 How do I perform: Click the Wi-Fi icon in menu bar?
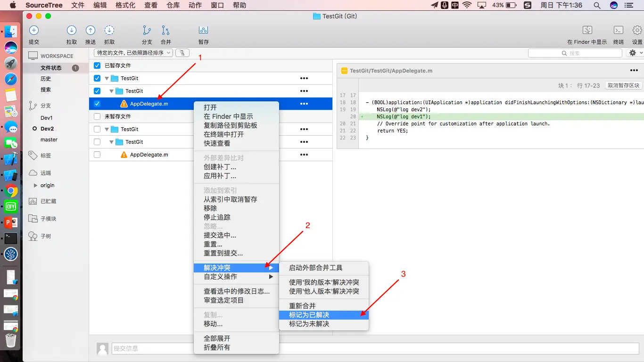click(x=467, y=5)
